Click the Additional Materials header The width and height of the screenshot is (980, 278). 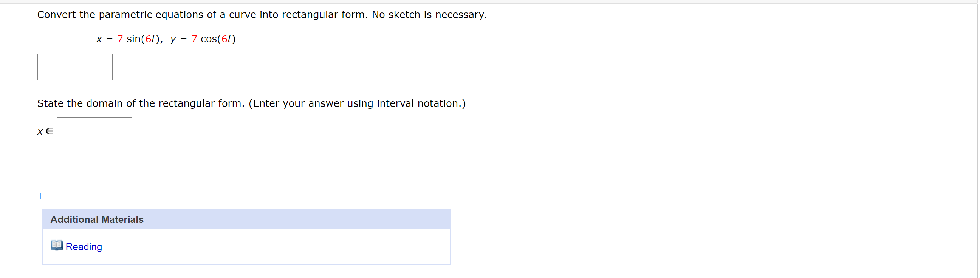[x=246, y=219]
